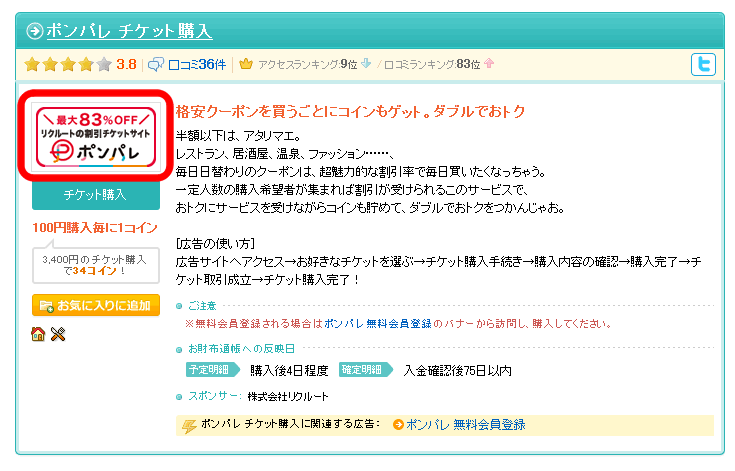
Task: Click the orange headline 格安クーポンを買うごとに
Action: pos(350,112)
